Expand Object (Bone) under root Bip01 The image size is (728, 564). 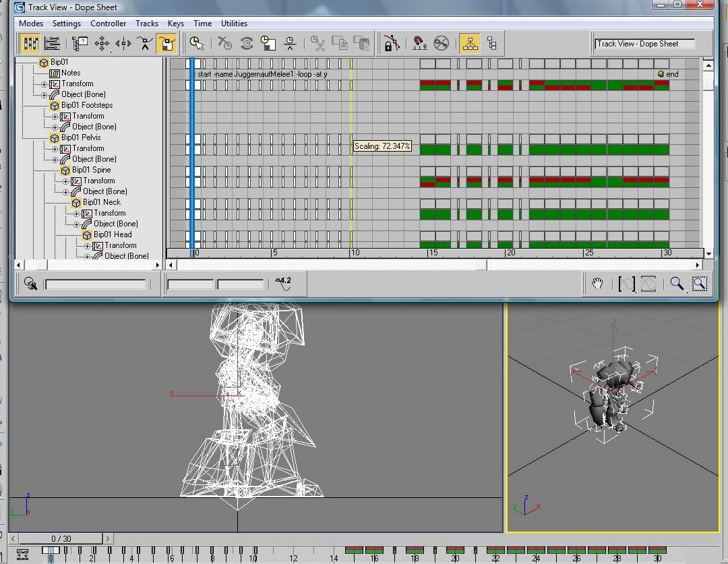click(44, 95)
